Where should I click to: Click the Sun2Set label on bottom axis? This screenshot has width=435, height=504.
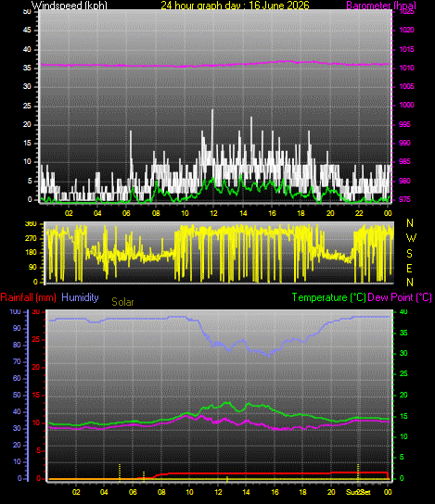pyautogui.click(x=358, y=492)
